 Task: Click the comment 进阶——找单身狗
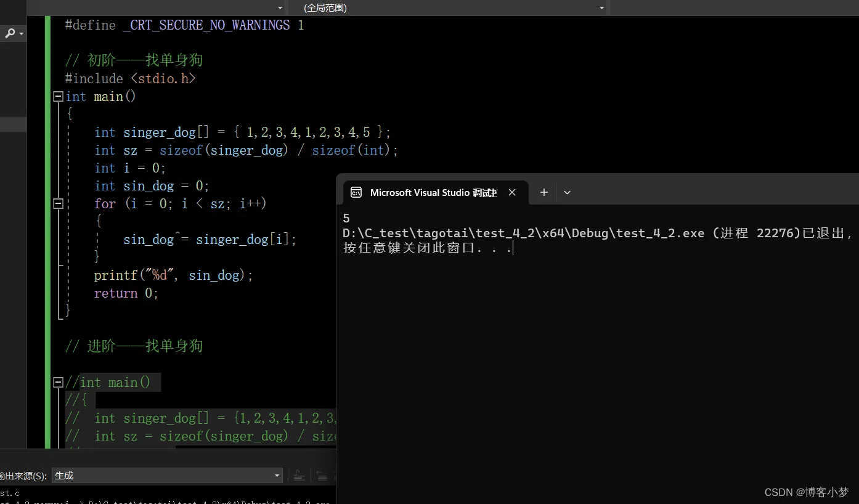pyautogui.click(x=134, y=346)
